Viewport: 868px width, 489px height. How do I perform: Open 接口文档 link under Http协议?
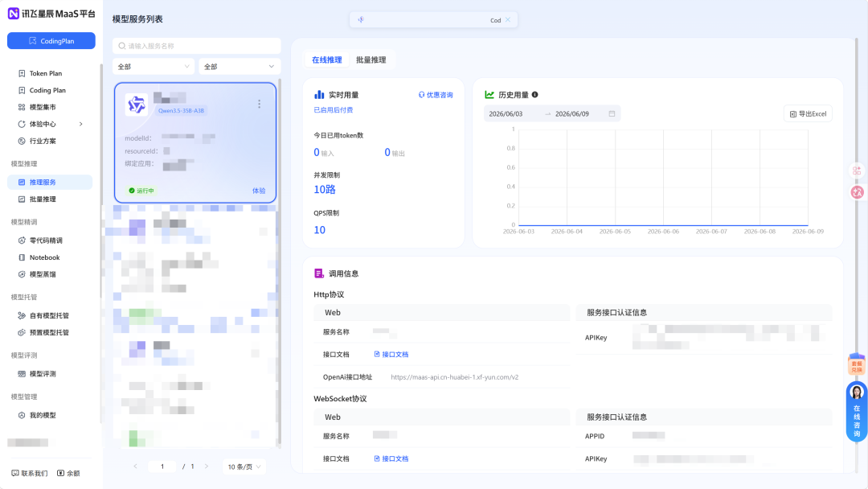[391, 355]
